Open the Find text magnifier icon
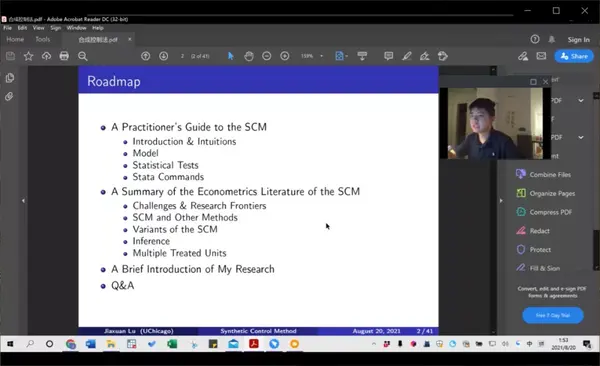Screen dimensions: 600x366 click(x=82, y=56)
